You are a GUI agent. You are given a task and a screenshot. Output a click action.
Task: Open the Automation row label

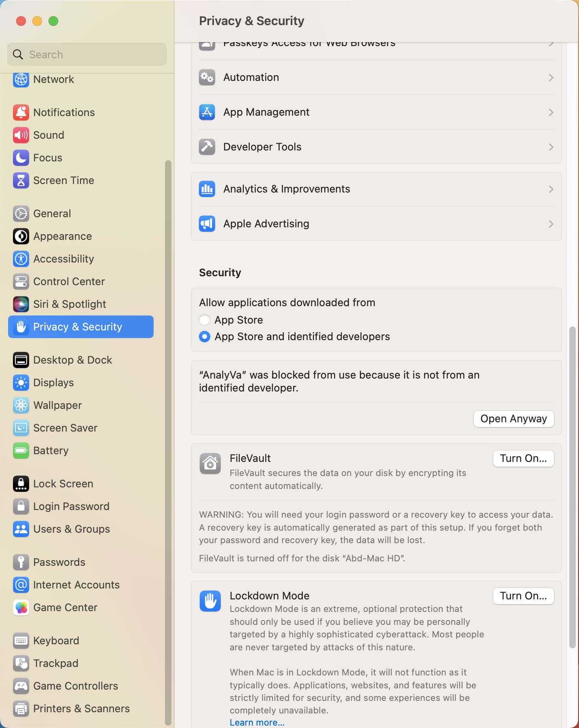point(251,77)
